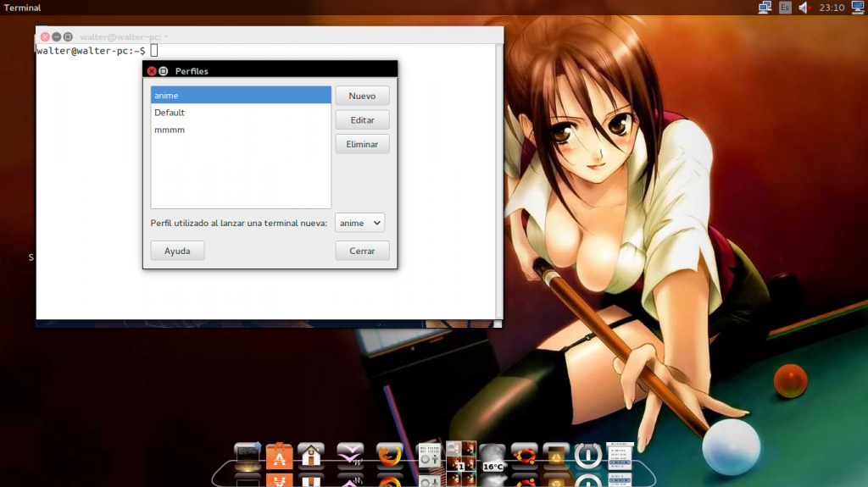Launch Firefox from the dock

pos(390,456)
